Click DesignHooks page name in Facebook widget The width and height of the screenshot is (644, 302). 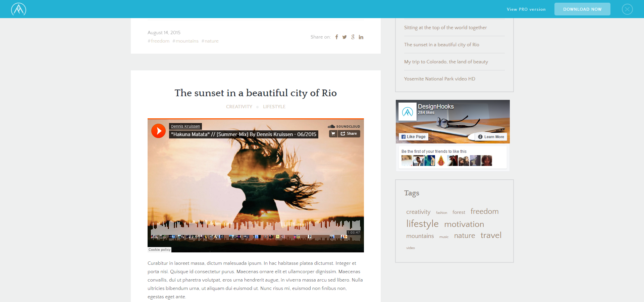436,106
